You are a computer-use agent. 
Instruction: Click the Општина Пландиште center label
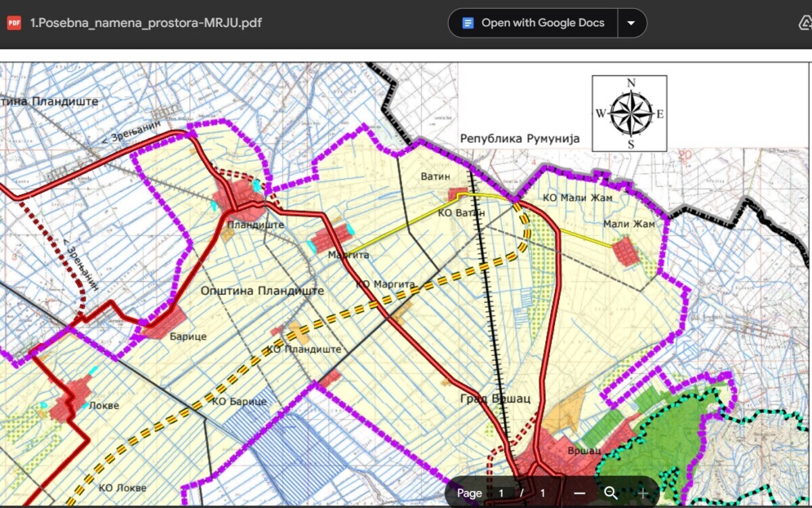point(263,291)
